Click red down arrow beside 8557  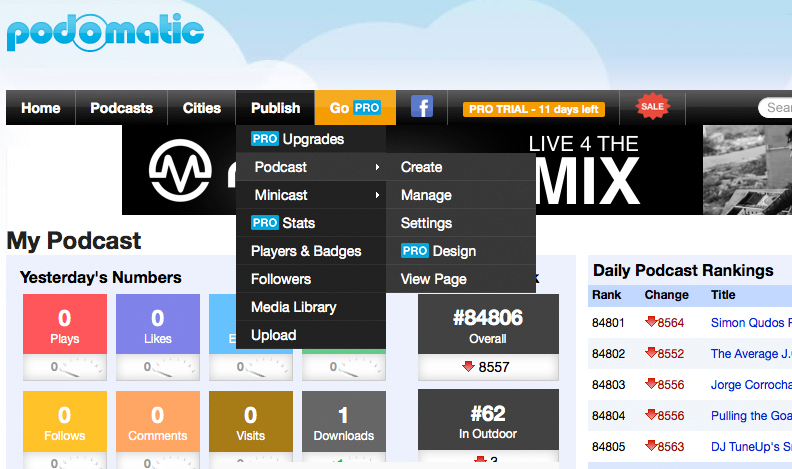pos(468,367)
